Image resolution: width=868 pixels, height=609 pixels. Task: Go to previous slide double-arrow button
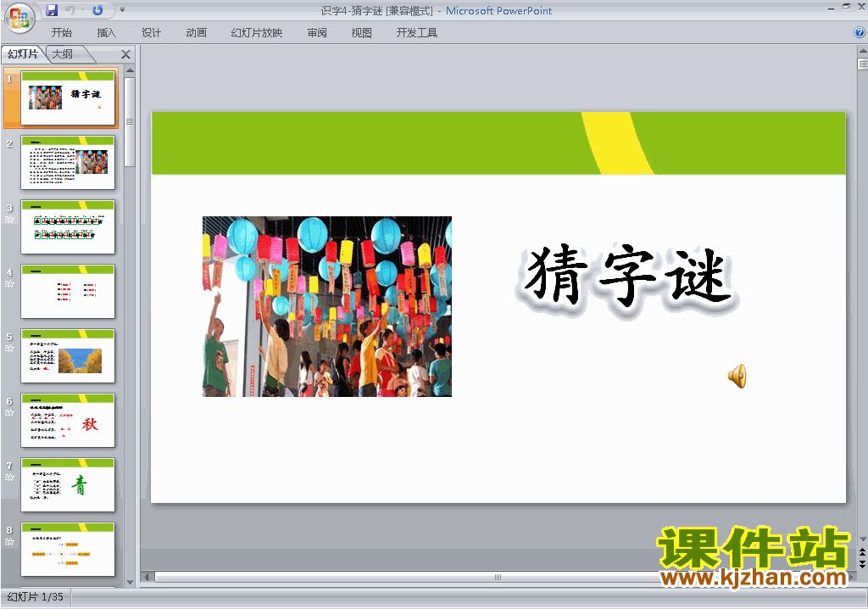click(x=862, y=552)
